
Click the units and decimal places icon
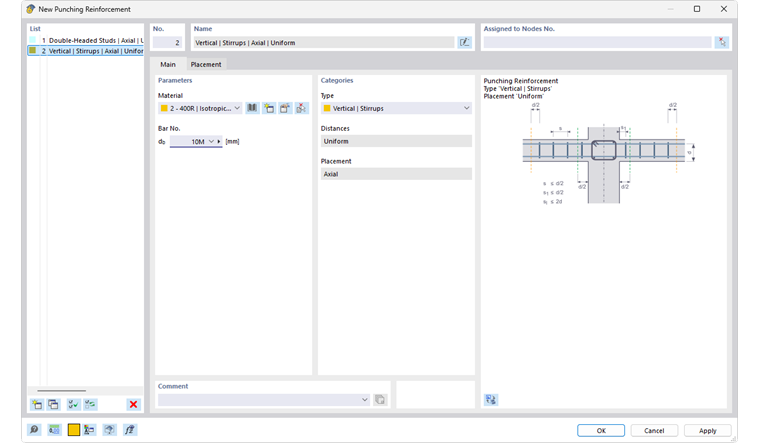[x=54, y=430]
